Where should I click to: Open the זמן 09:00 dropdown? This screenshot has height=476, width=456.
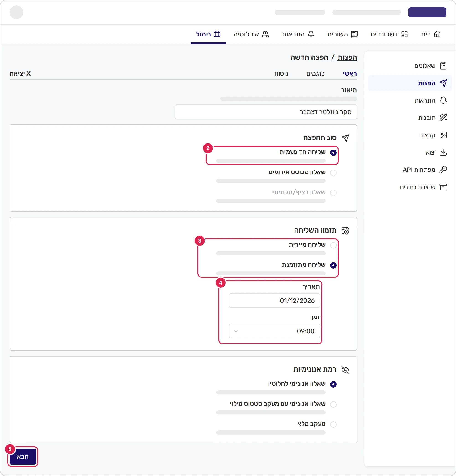pyautogui.click(x=274, y=331)
